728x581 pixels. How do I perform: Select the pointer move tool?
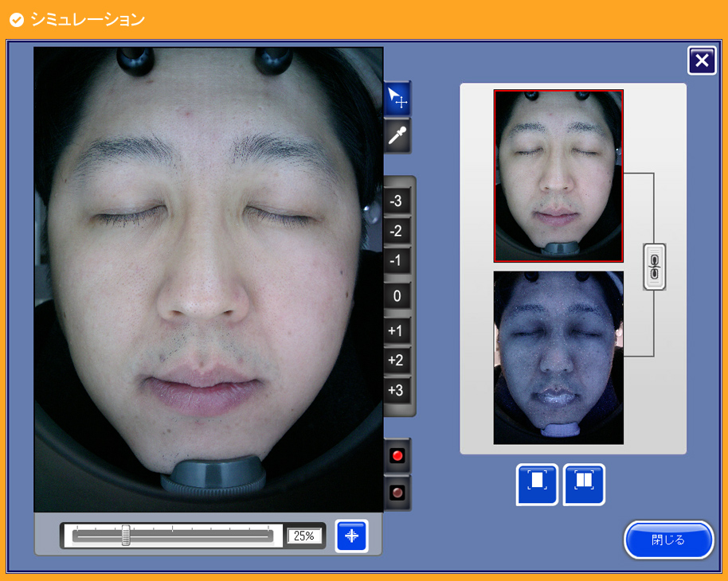[397, 99]
